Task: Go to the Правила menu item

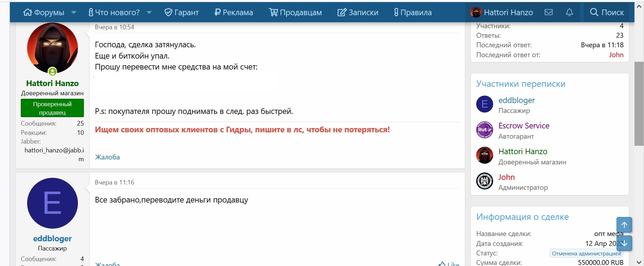Action: point(412,12)
